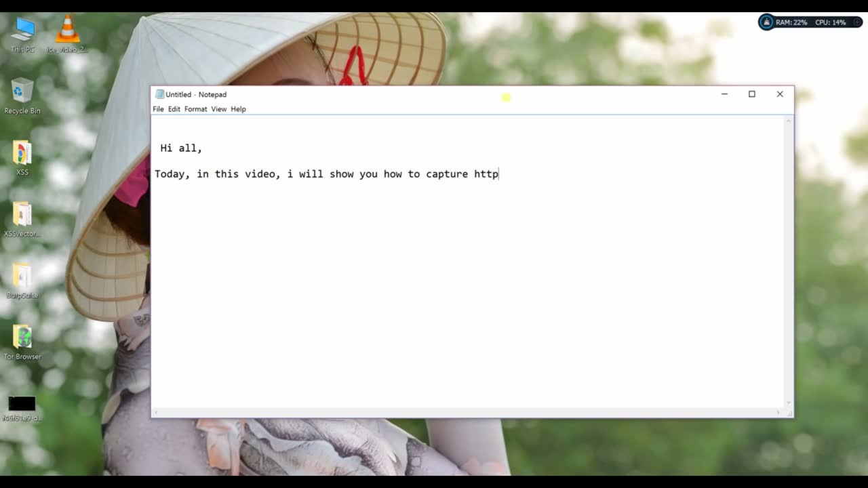Place cursor after 'capture http' in text
The image size is (868, 488).
coord(500,174)
